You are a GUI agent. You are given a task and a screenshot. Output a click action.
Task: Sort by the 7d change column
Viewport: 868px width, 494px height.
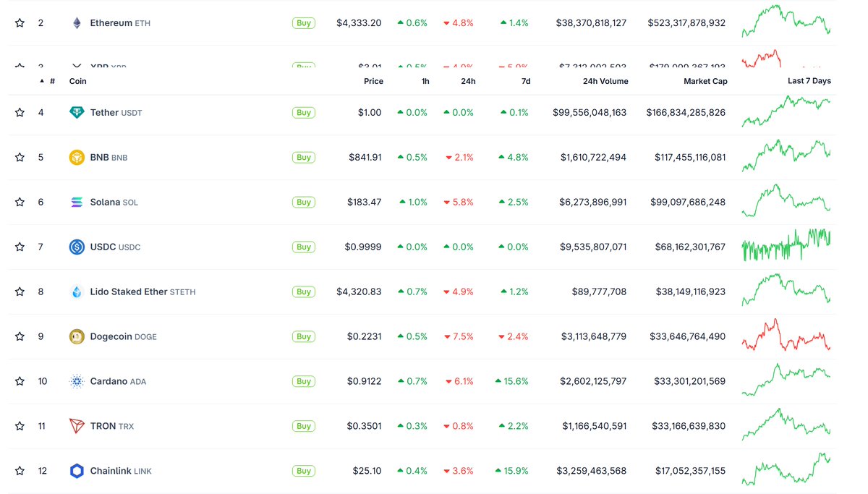coord(526,81)
